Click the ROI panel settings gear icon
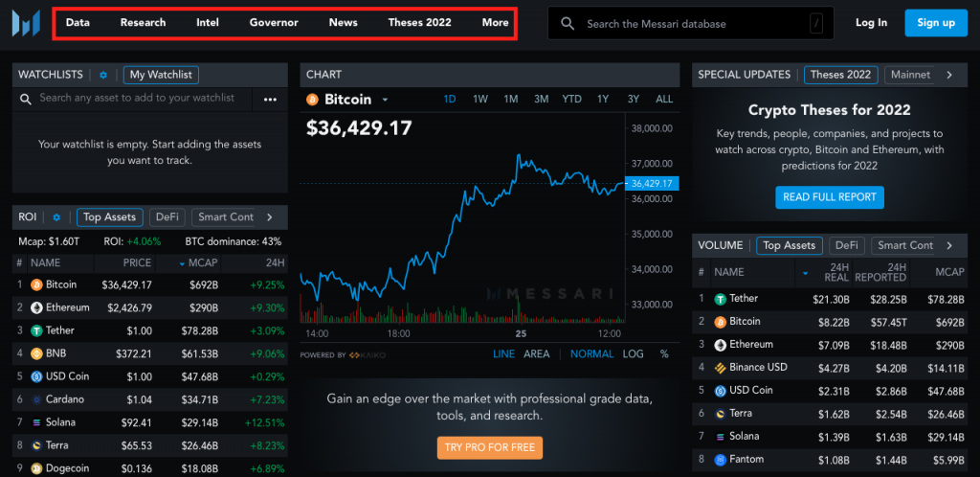 (x=56, y=217)
